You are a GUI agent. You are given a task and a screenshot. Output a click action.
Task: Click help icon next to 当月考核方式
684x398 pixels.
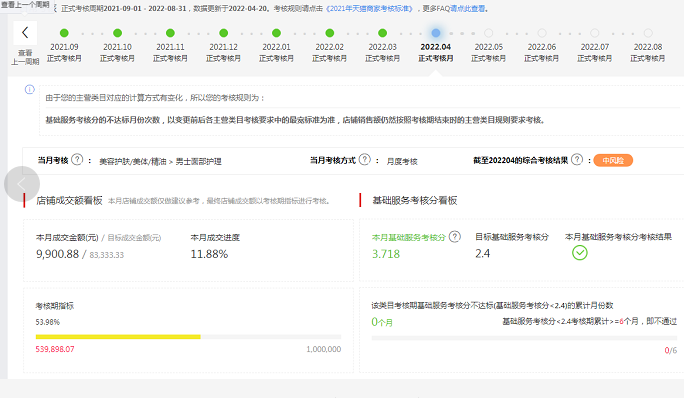click(365, 160)
